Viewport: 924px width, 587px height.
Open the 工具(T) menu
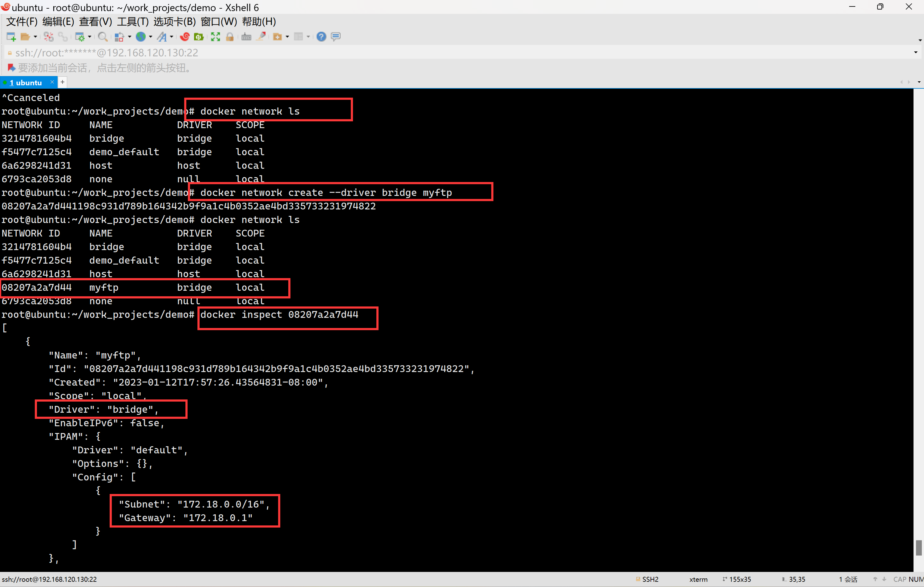point(133,22)
